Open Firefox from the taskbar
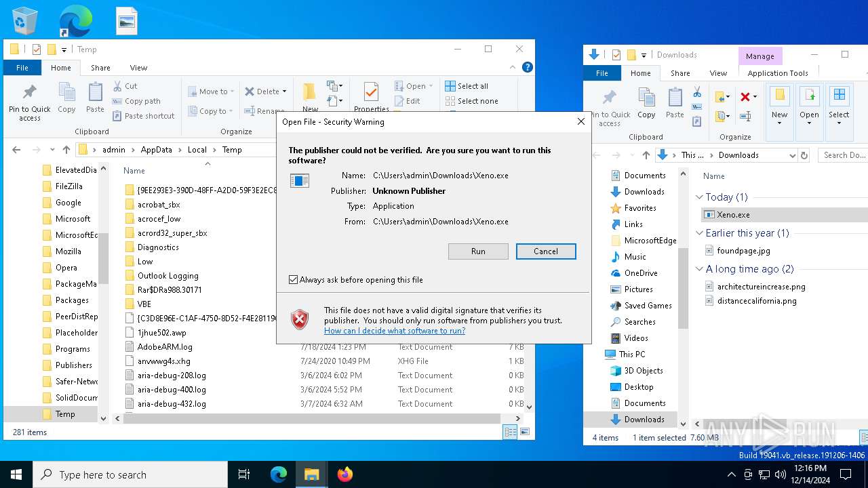868x488 pixels. (x=344, y=474)
